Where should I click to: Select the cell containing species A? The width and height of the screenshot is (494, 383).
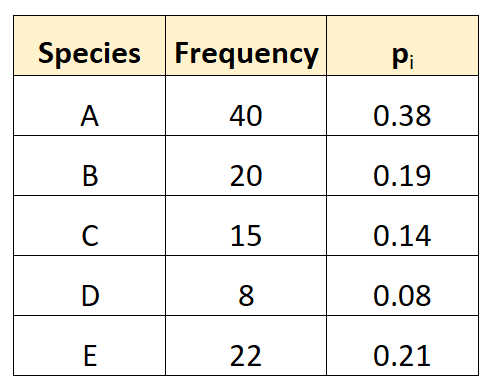pyautogui.click(x=89, y=106)
